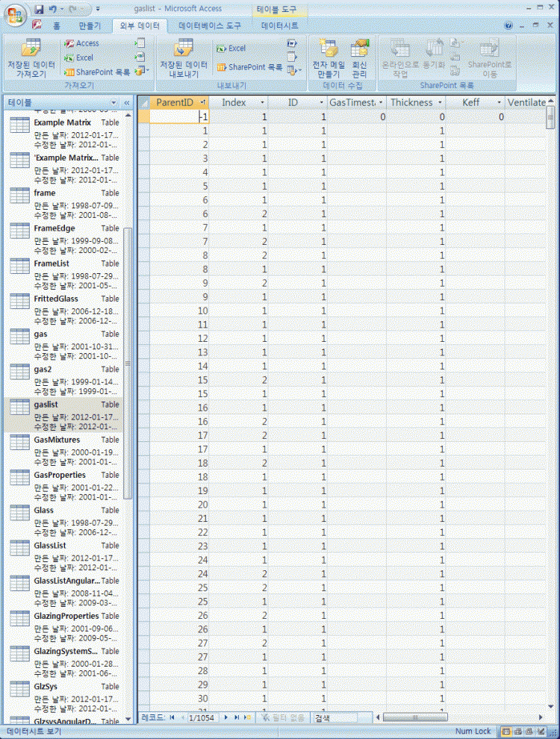Open reply management (회신 관리)
Image resolution: width=560 pixels, height=739 pixels.
(x=359, y=57)
